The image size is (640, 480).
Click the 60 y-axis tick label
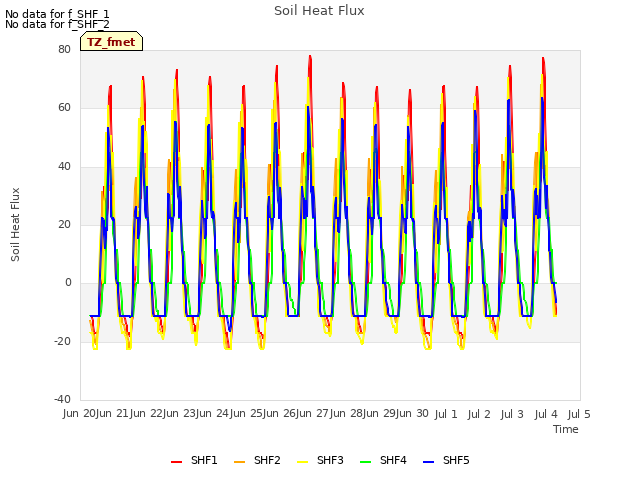[x=64, y=108]
